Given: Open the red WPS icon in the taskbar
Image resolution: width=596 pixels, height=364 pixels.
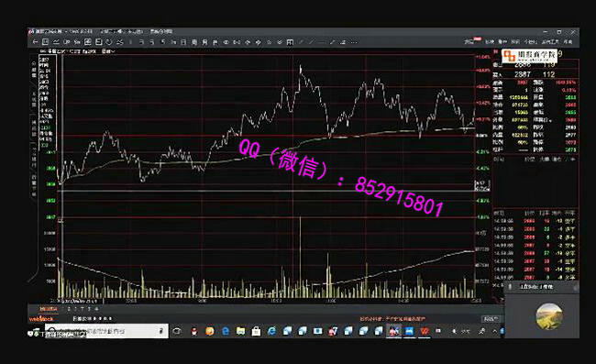Looking at the screenshot, I should pyautogui.click(x=425, y=331).
